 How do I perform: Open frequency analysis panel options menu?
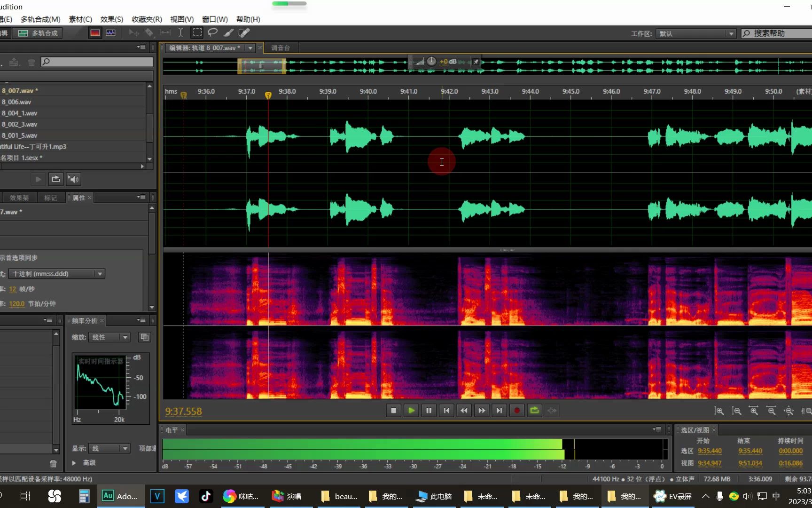point(141,320)
